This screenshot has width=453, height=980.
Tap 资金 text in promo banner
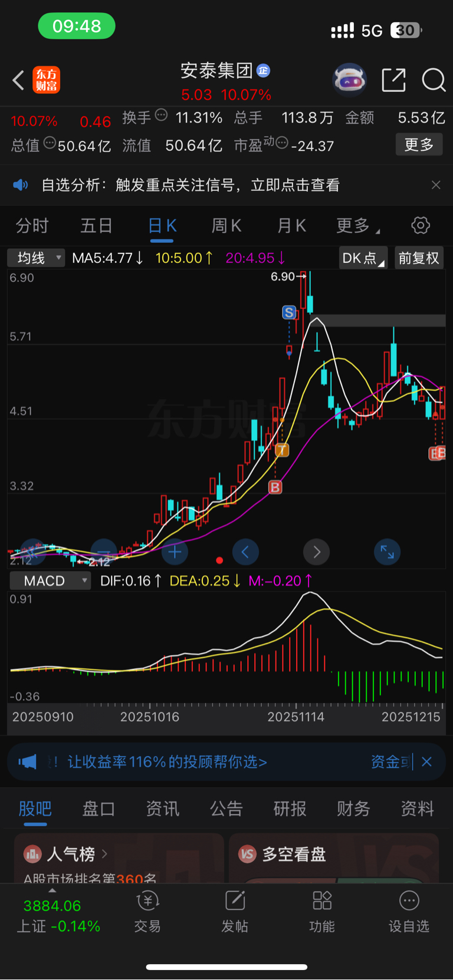(x=386, y=762)
